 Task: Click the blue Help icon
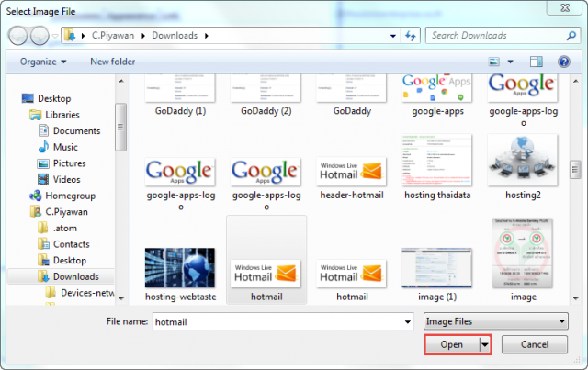pyautogui.click(x=563, y=62)
